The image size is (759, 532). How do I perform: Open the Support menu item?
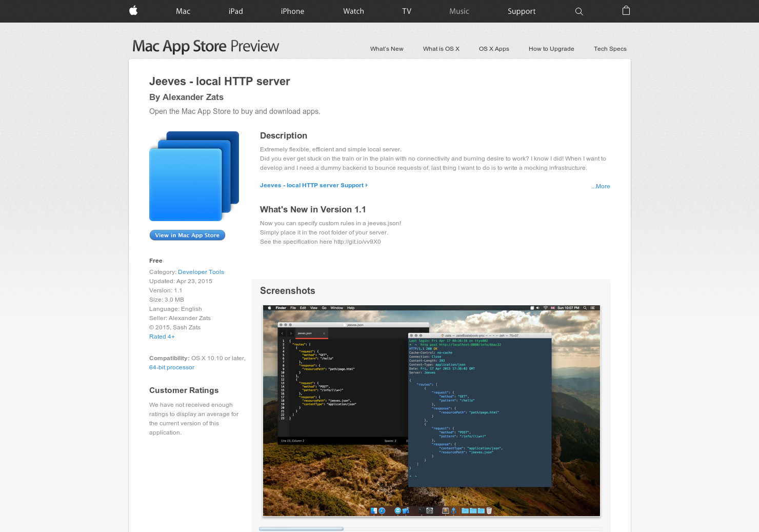[x=522, y=11]
